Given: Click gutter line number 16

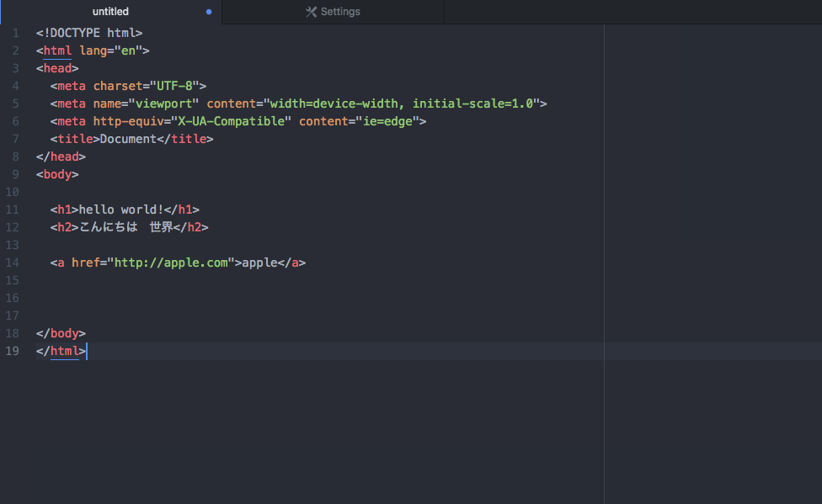Looking at the screenshot, I should click(12, 298).
